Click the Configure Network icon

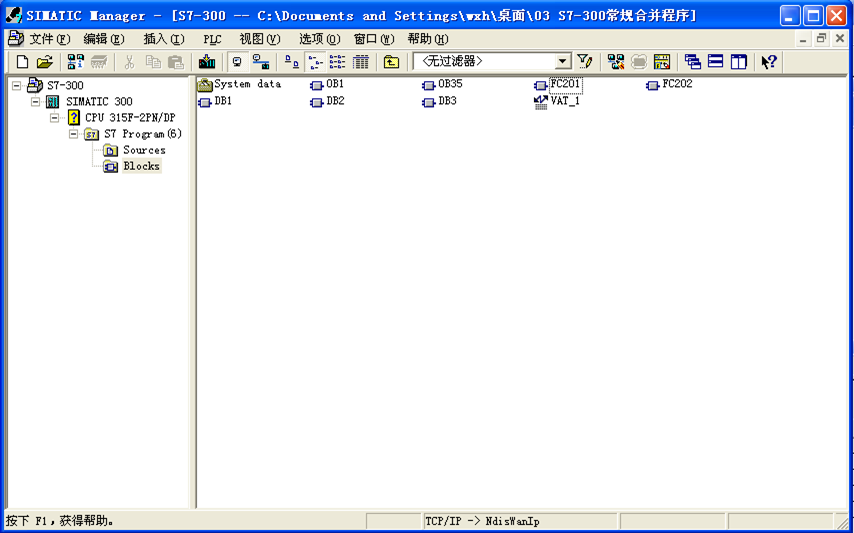point(615,62)
